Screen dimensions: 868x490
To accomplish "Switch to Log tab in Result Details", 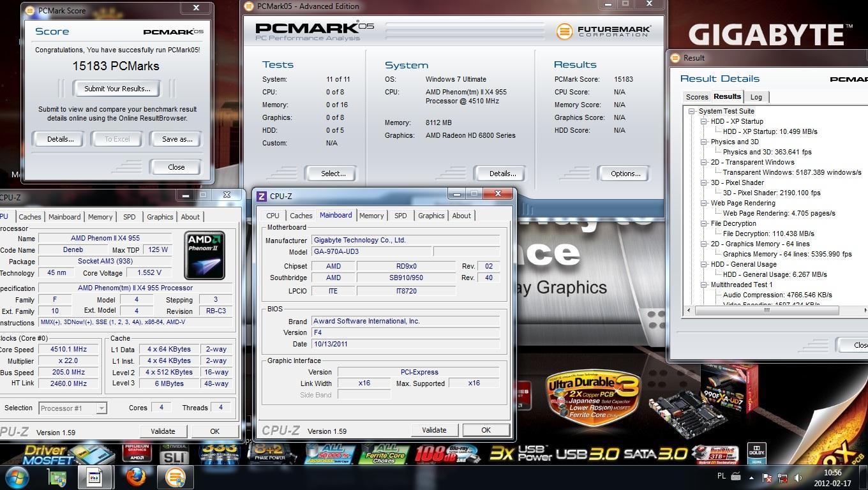I will [x=756, y=97].
